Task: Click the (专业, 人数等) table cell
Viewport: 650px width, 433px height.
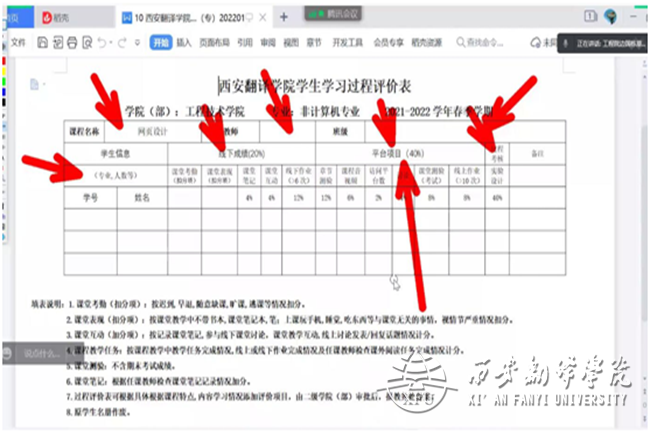Action: (116, 176)
